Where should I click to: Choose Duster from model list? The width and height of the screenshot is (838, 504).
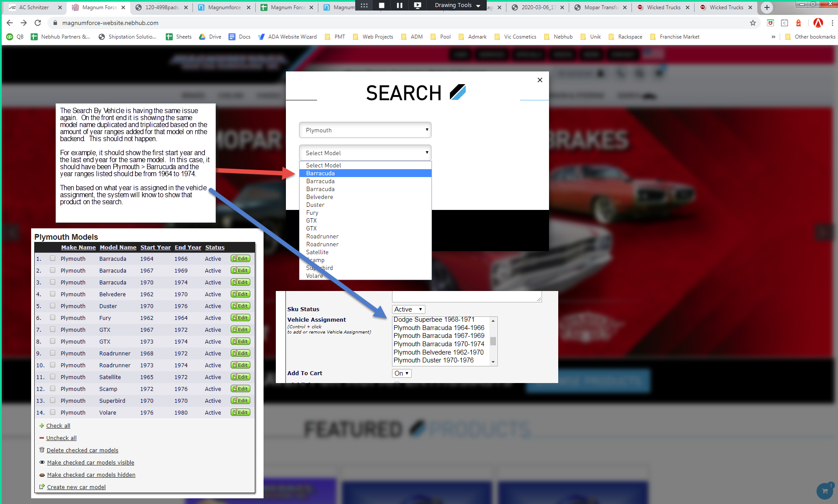tap(365, 205)
